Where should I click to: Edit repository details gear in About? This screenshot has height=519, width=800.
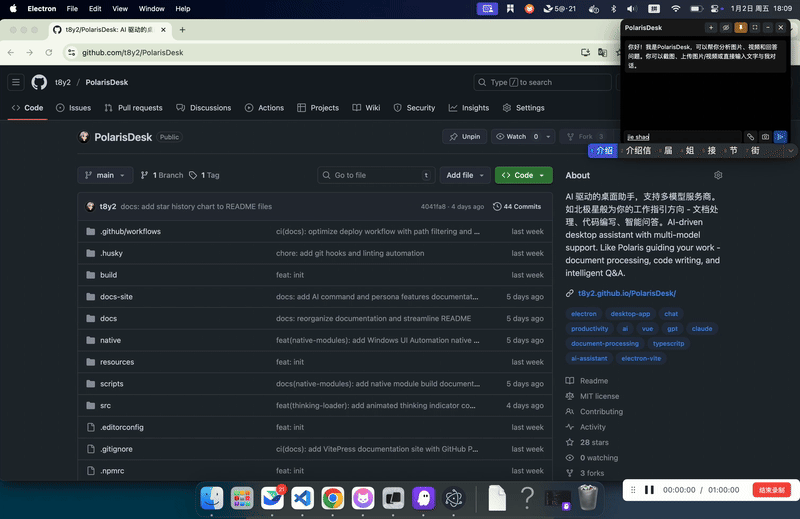(x=718, y=175)
